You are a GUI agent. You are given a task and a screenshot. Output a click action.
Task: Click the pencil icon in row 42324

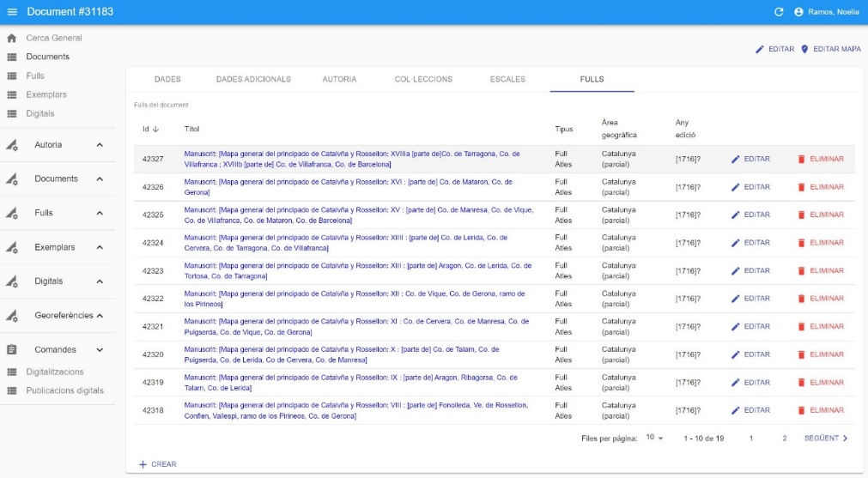pyautogui.click(x=735, y=243)
